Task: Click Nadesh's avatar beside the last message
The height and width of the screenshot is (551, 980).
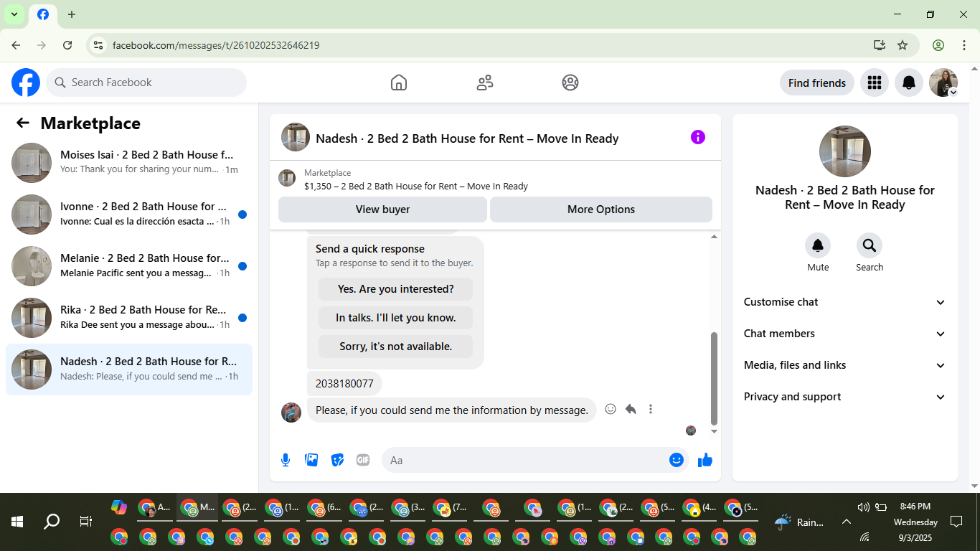Action: point(291,412)
